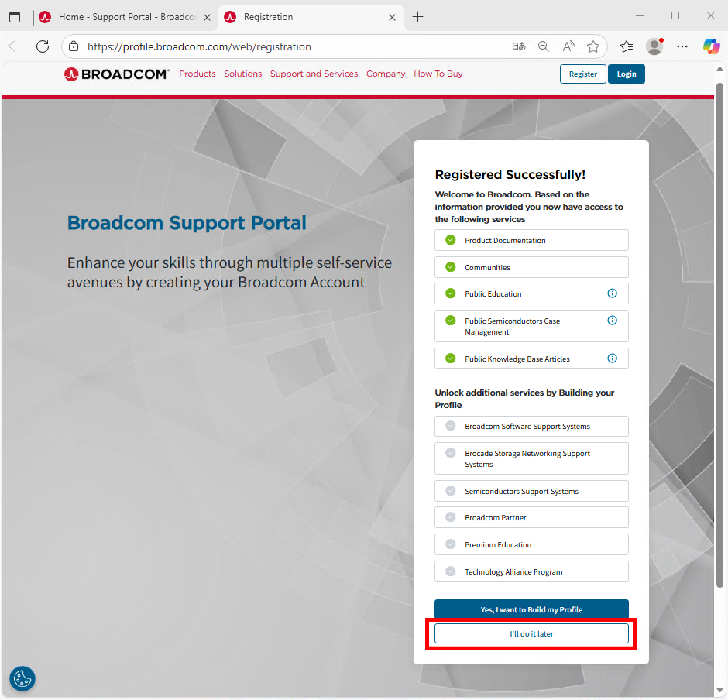728x700 pixels.
Task: Click info icon beside Public Semiconductors Case Management
Action: click(x=612, y=321)
